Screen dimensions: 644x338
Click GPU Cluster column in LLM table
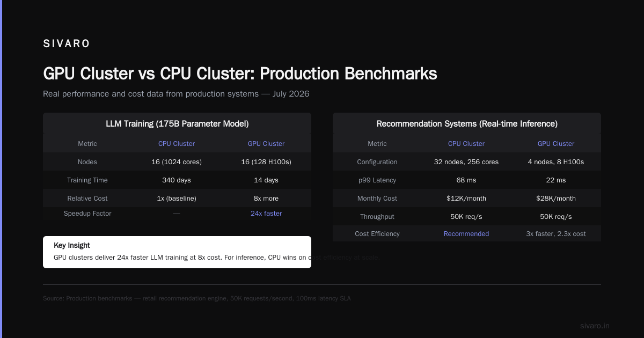[266, 144]
